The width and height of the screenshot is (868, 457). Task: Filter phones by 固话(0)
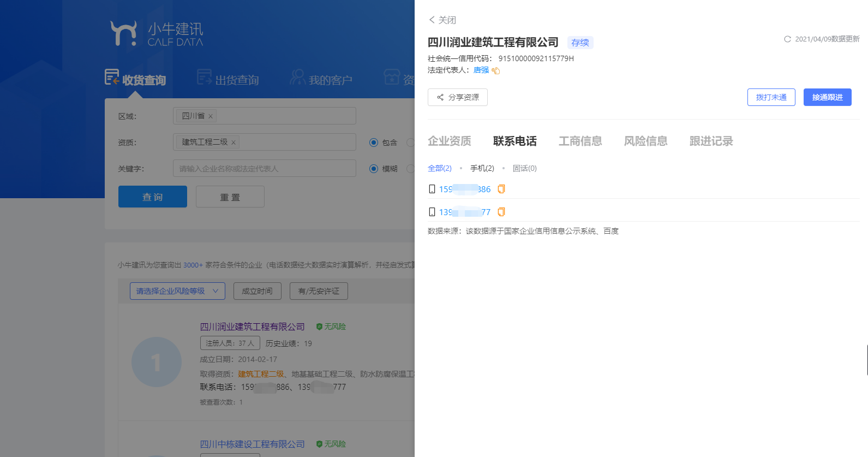525,168
